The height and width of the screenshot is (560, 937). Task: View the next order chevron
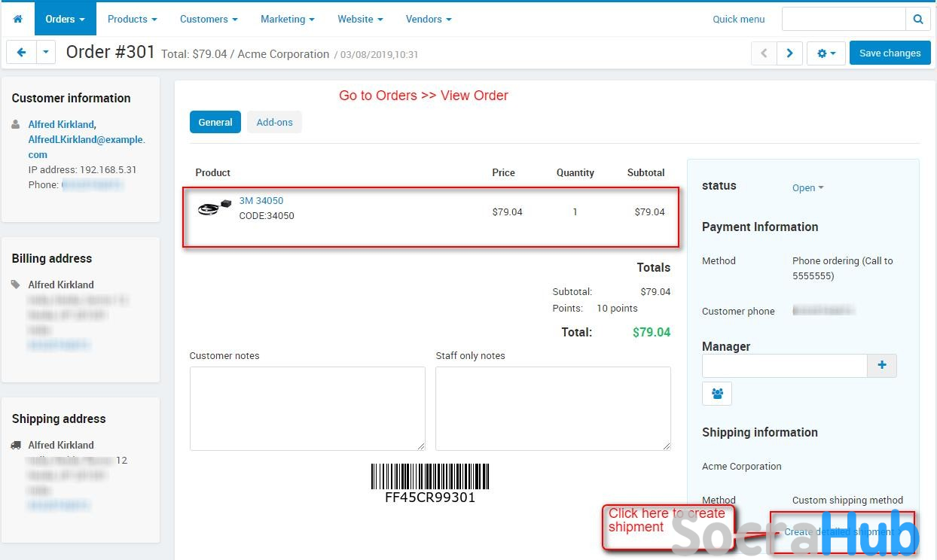789,53
